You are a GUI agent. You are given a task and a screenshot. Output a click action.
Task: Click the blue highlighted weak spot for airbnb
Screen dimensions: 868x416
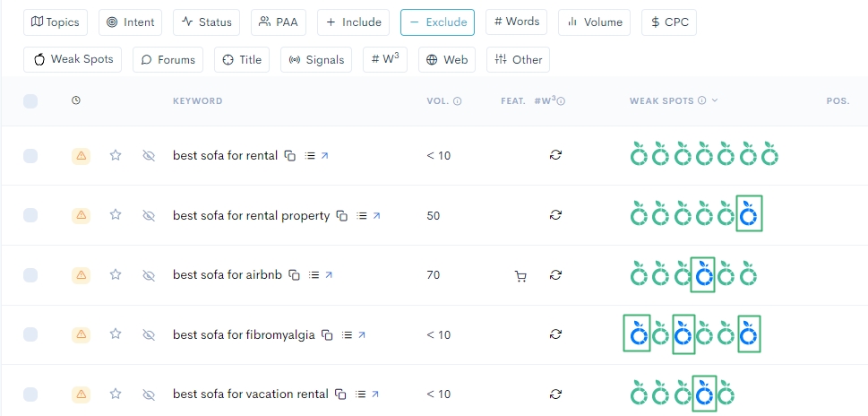[x=703, y=273]
